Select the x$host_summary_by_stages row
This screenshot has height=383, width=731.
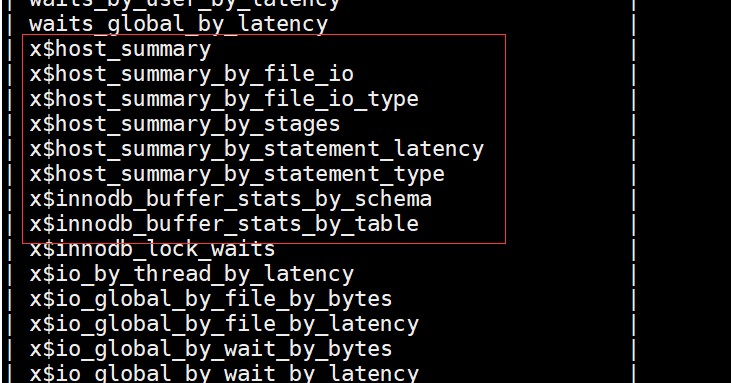[x=185, y=124]
